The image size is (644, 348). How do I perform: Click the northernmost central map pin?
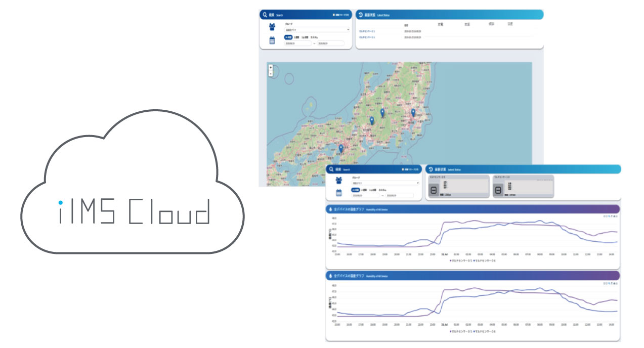pyautogui.click(x=382, y=113)
